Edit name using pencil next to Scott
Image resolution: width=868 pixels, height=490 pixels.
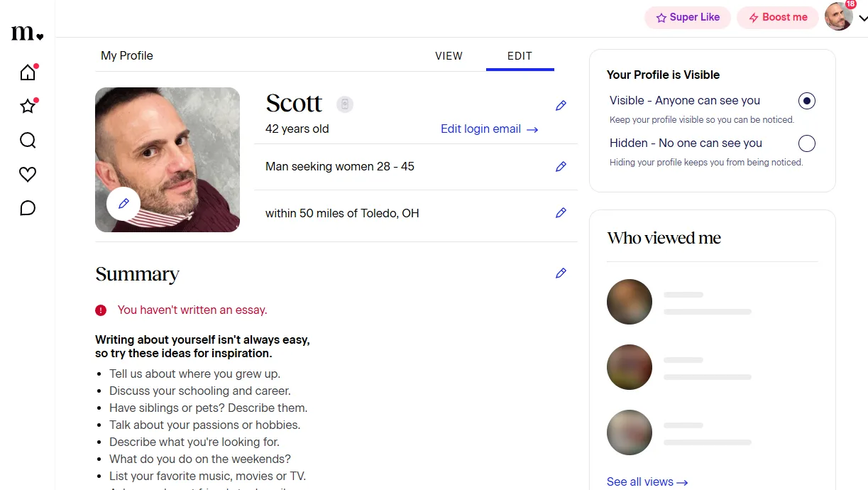(561, 106)
